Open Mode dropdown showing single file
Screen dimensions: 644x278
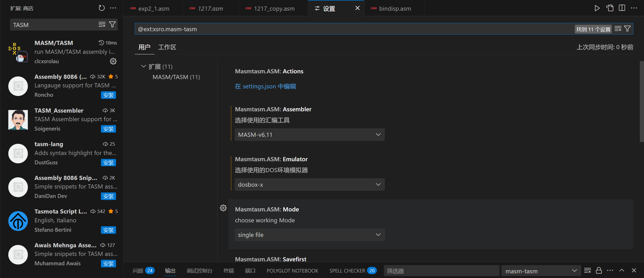[310, 235]
